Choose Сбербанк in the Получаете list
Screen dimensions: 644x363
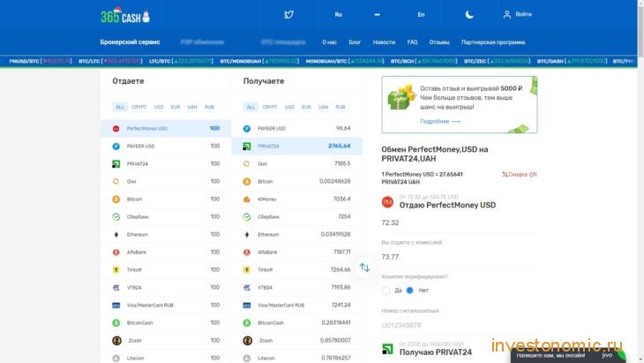coord(297,217)
